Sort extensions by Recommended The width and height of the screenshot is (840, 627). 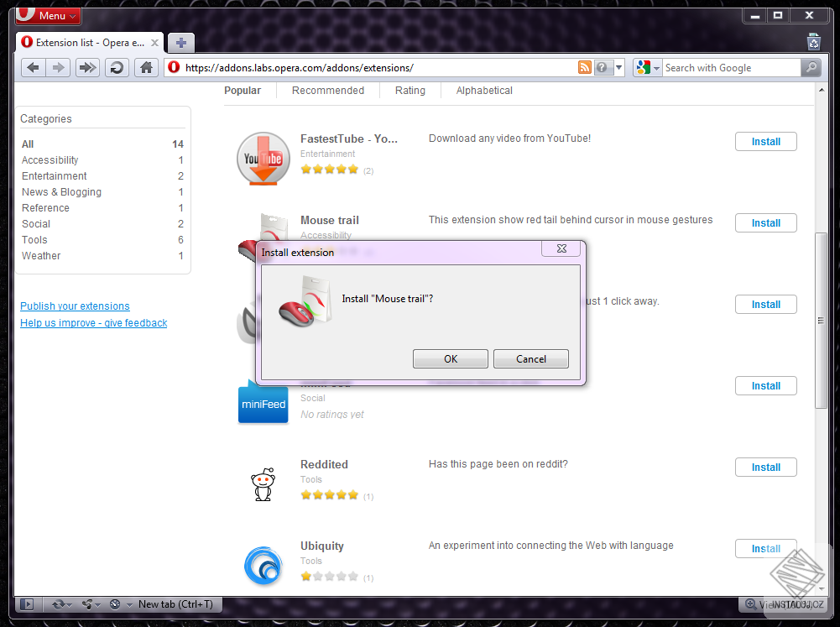[328, 90]
